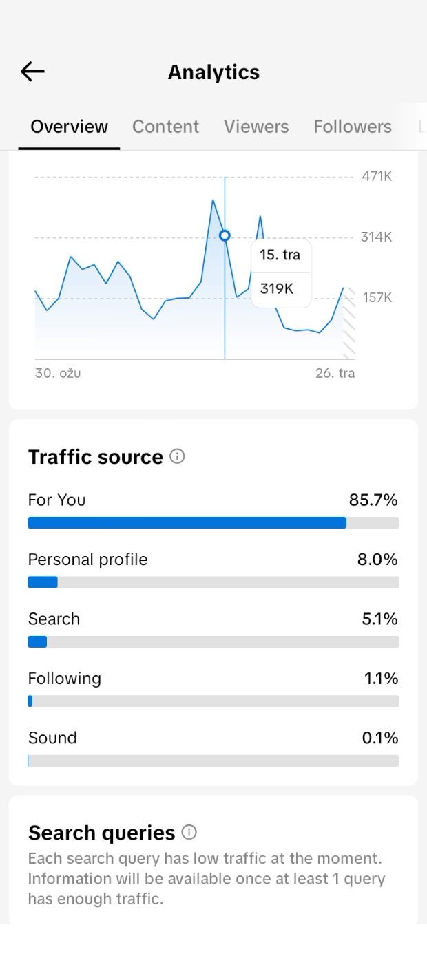Tap the 85.7% For You percentage

373,500
